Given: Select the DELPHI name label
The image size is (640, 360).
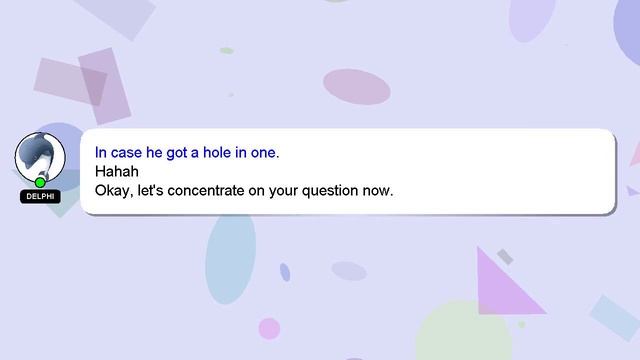Looking at the screenshot, I should click(40, 196).
